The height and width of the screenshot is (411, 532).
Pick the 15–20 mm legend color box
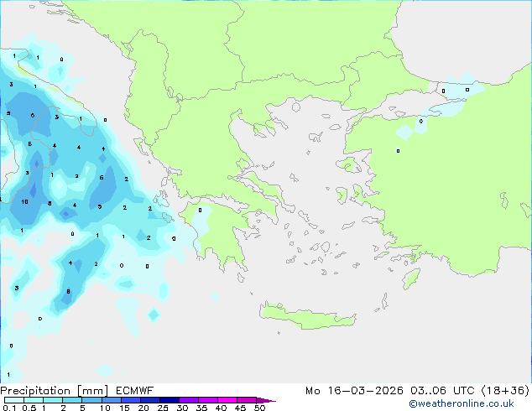[130, 400]
